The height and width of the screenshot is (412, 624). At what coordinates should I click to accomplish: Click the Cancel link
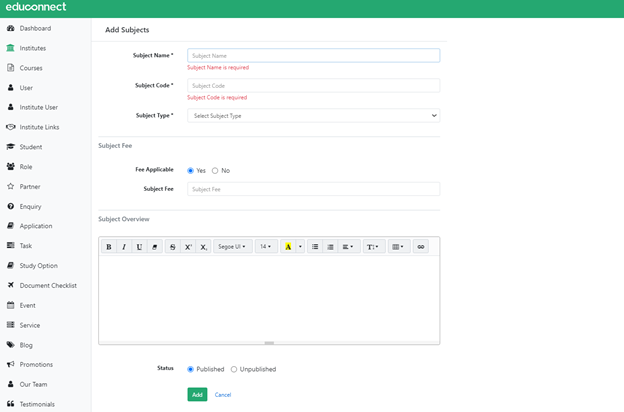223,395
